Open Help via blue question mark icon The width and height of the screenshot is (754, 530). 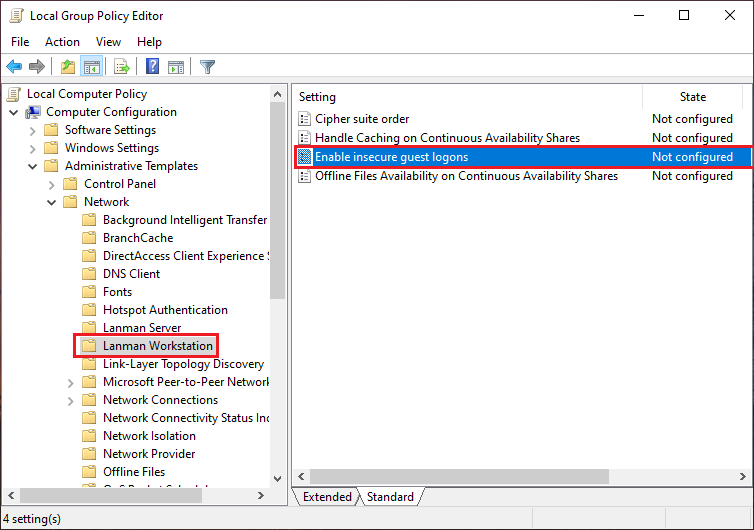[152, 67]
